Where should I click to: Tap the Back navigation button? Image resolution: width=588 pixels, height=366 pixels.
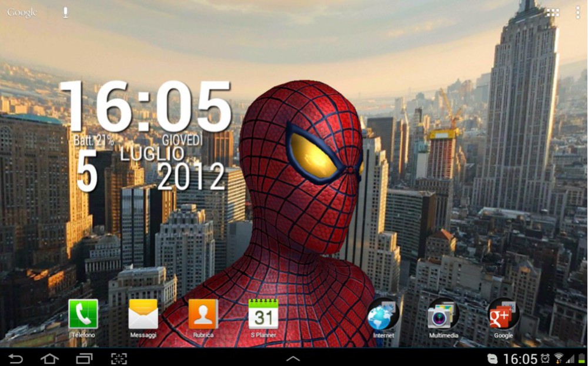(15, 358)
